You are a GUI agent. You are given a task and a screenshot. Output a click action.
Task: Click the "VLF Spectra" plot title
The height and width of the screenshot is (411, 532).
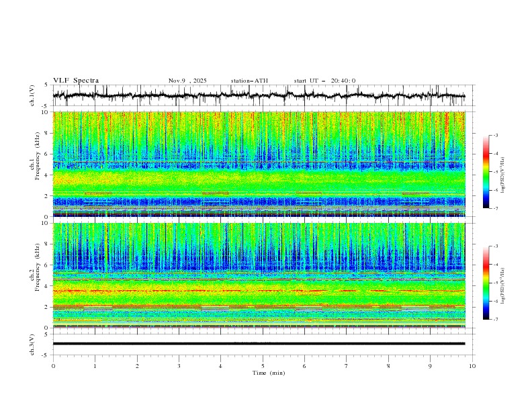[x=76, y=81]
